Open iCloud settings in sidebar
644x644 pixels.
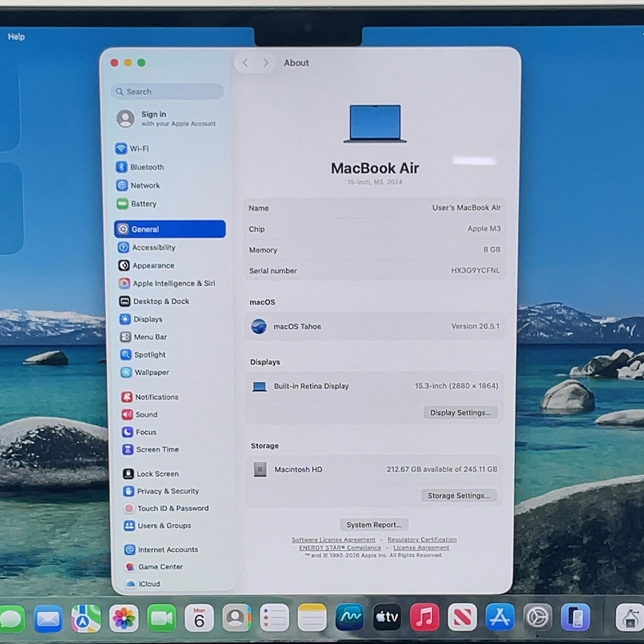143,584
